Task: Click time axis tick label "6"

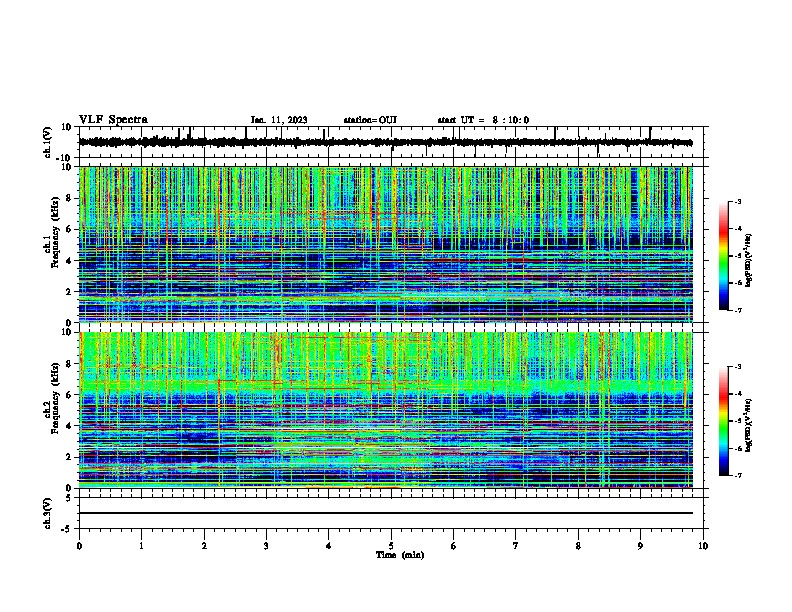Action: pos(454,546)
